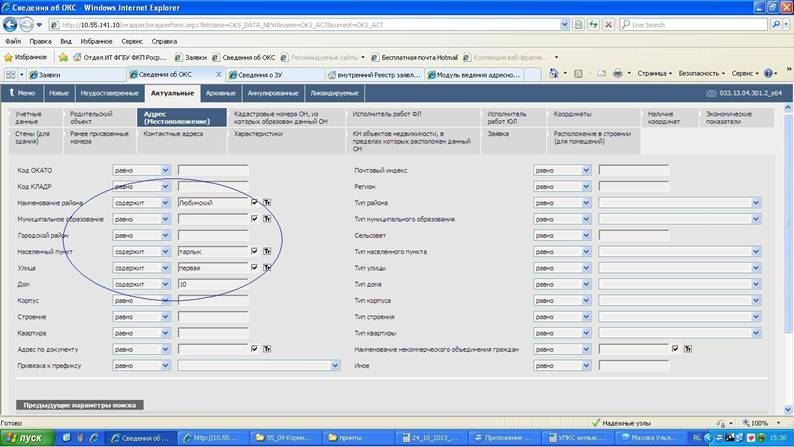The image size is (794, 447).
Task: Click Предыдущие параметры поиска button
Action: [80, 405]
